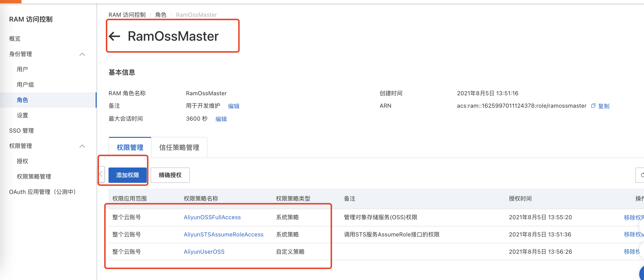This screenshot has width=644, height=280.
Task: Open the AliyunOSSFullAccess policy link
Action: tap(212, 217)
